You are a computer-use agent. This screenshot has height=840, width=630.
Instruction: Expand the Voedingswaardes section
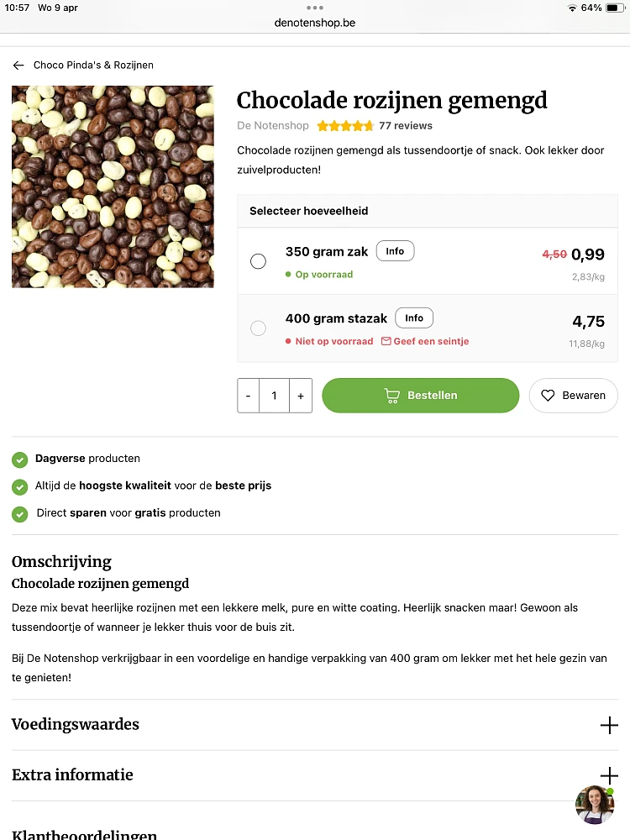pos(609,725)
